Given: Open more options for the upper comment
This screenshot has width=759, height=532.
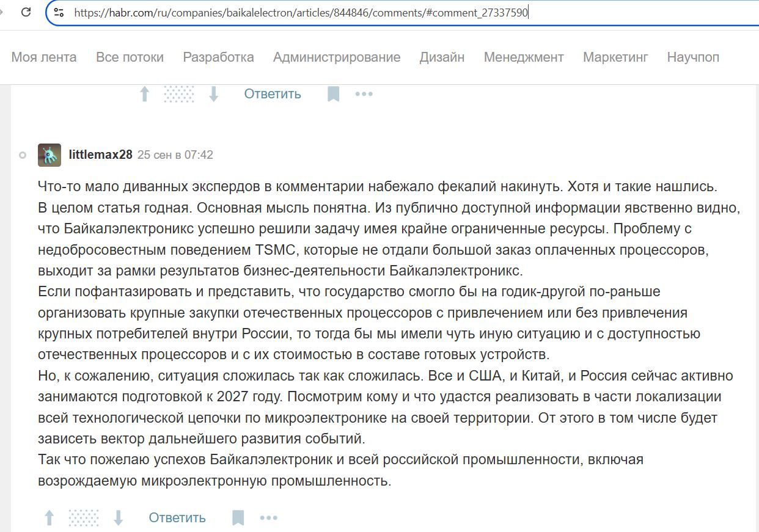Looking at the screenshot, I should (x=364, y=94).
